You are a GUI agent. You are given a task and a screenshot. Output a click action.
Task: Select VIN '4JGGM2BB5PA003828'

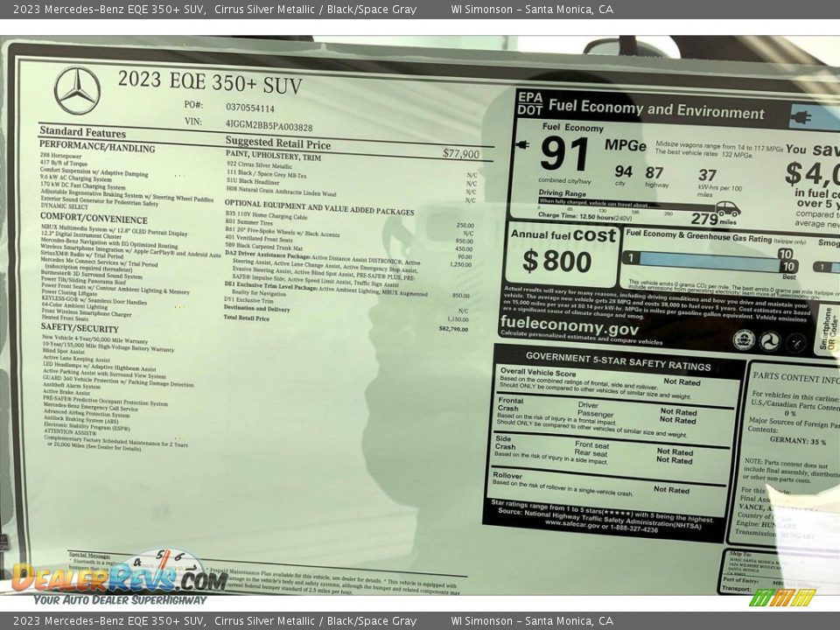point(269,125)
